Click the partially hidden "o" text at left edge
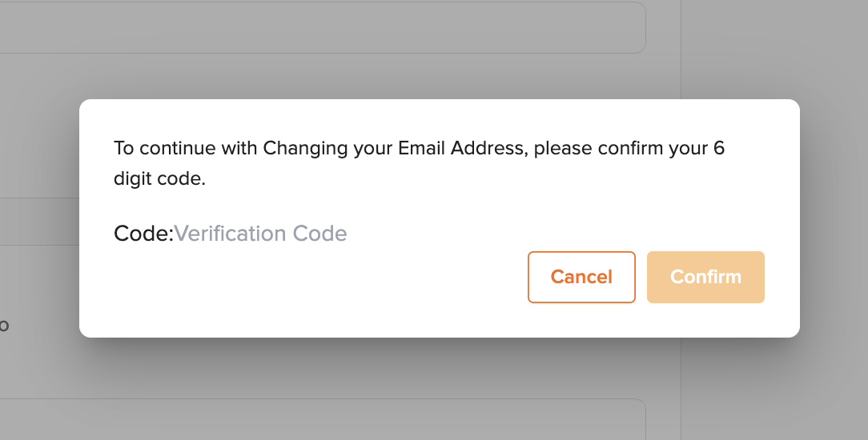This screenshot has height=440, width=868. tap(4, 326)
